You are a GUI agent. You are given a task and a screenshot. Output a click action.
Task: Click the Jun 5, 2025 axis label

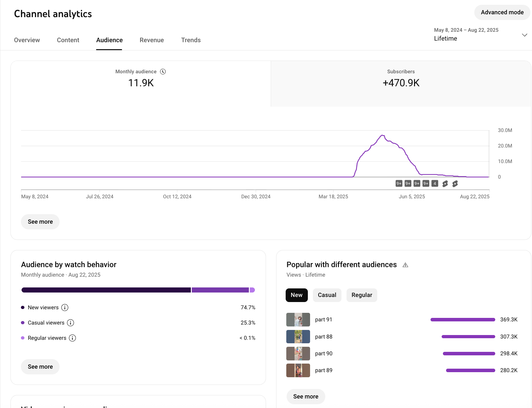pos(412,197)
